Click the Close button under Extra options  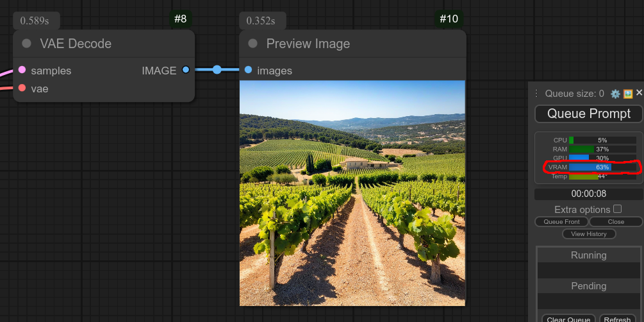pos(615,222)
